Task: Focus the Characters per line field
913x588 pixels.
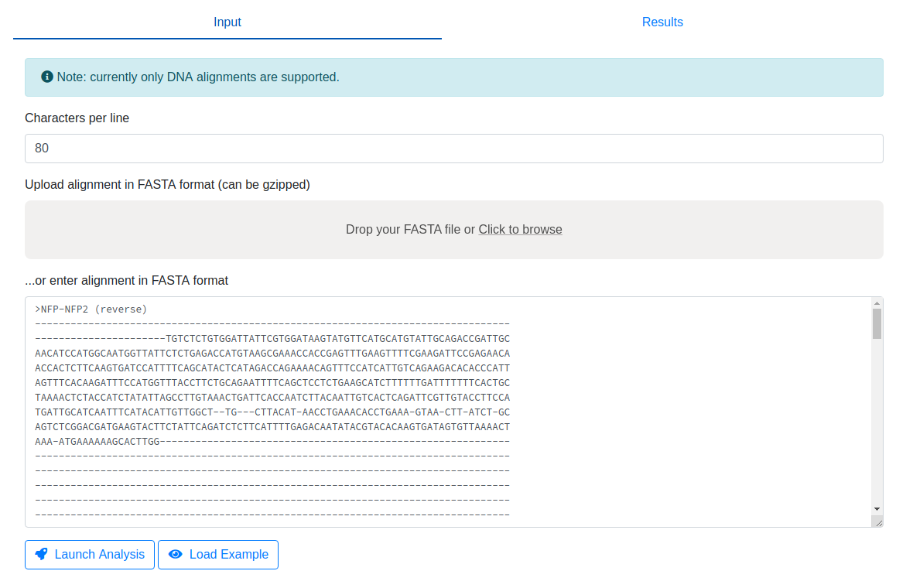Action: (x=453, y=149)
